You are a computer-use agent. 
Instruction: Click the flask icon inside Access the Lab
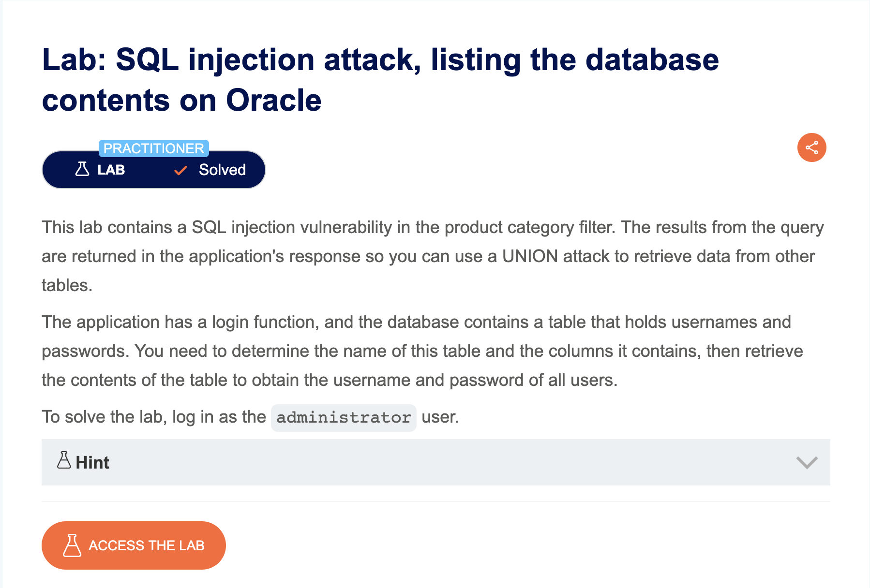tap(72, 545)
